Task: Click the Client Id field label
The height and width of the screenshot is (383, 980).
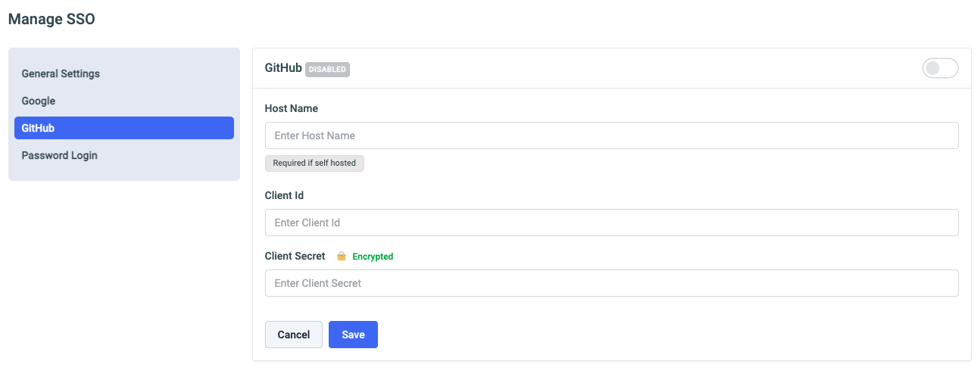Action: point(284,195)
